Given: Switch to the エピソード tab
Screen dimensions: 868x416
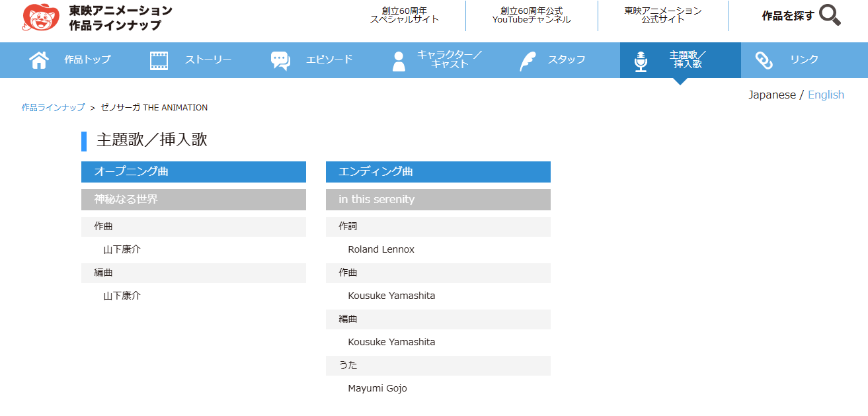Looking at the screenshot, I should click(329, 60).
